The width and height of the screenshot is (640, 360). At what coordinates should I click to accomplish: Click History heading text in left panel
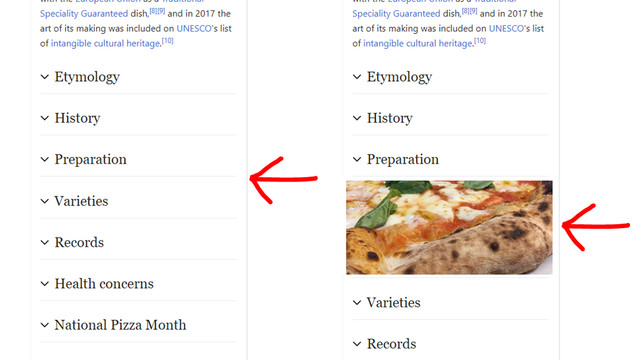tap(78, 118)
